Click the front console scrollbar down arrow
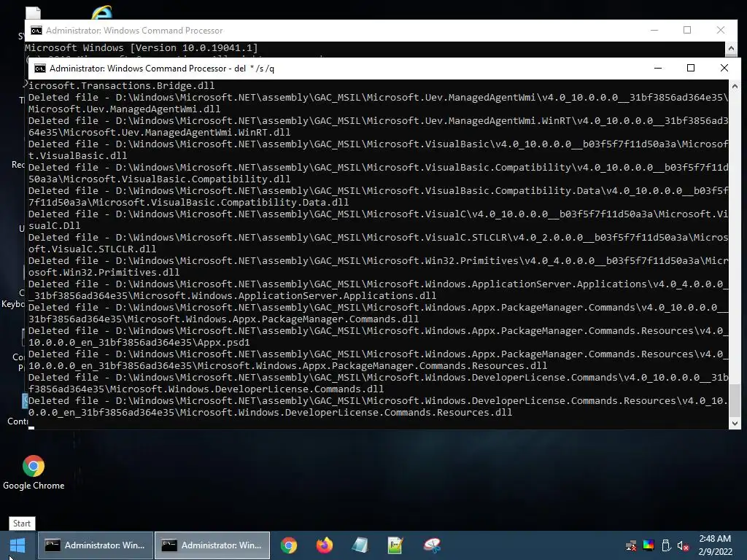 [x=735, y=423]
